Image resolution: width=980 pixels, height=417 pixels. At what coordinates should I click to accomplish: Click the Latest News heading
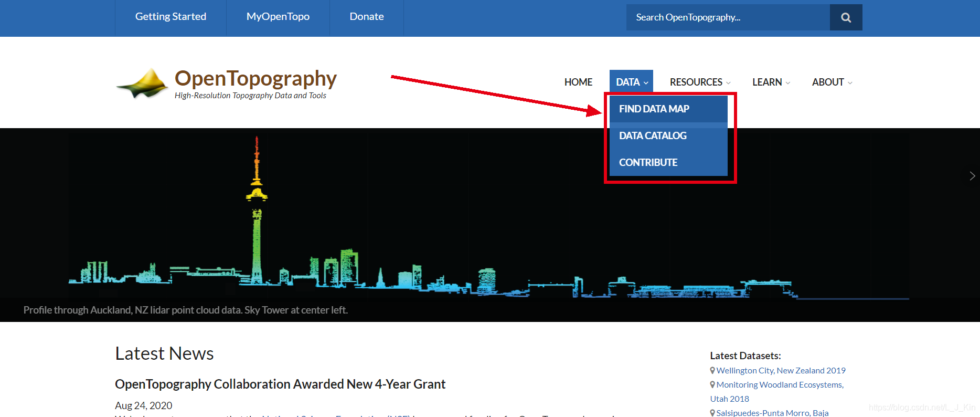point(164,353)
